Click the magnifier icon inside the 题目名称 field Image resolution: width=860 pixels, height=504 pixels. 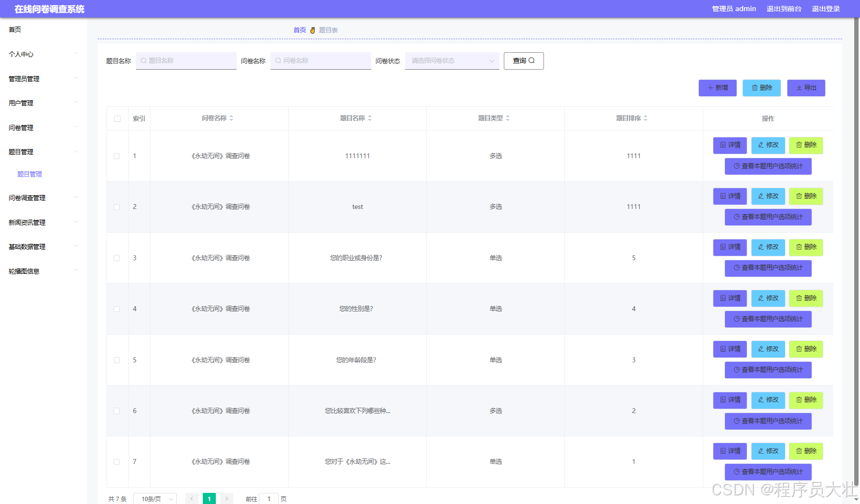coord(143,60)
